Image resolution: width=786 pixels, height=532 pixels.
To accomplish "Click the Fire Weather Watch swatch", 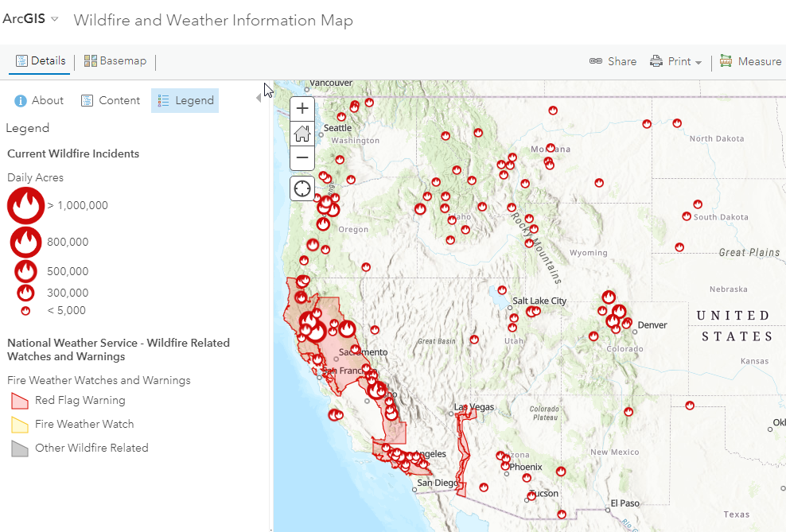I will coord(20,425).
